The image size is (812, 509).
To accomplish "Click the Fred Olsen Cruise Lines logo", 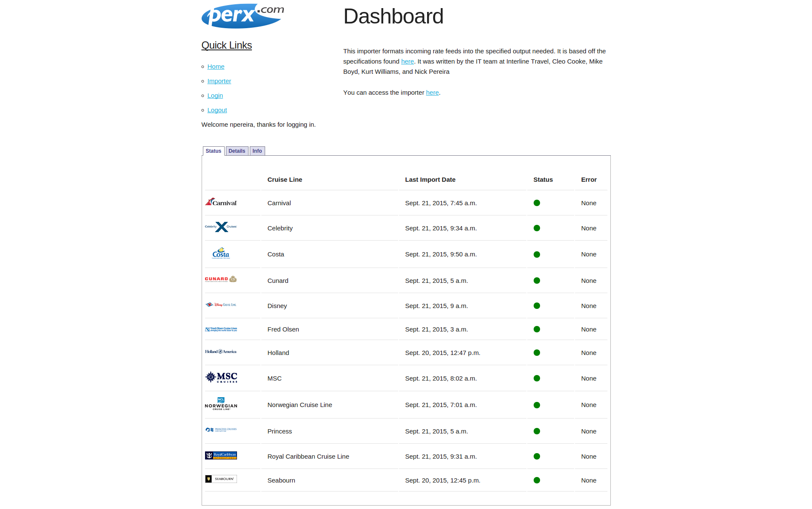I will pyautogui.click(x=221, y=329).
